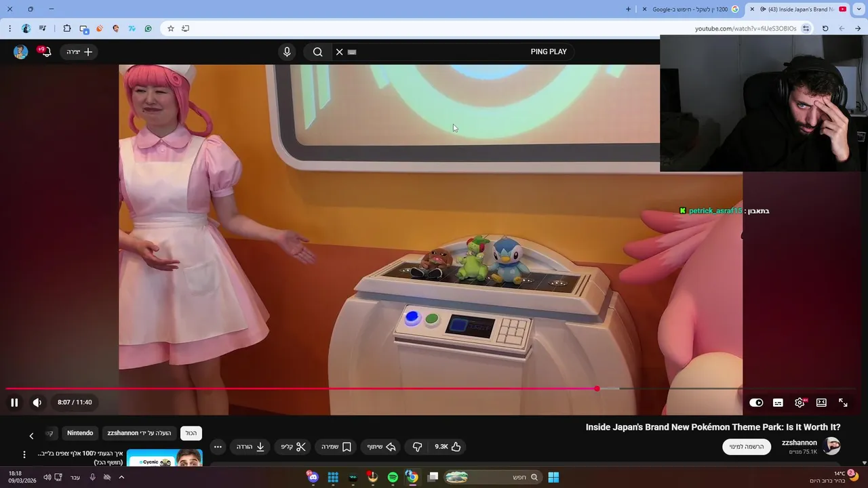Bookmark this page with the star icon

click(171, 28)
